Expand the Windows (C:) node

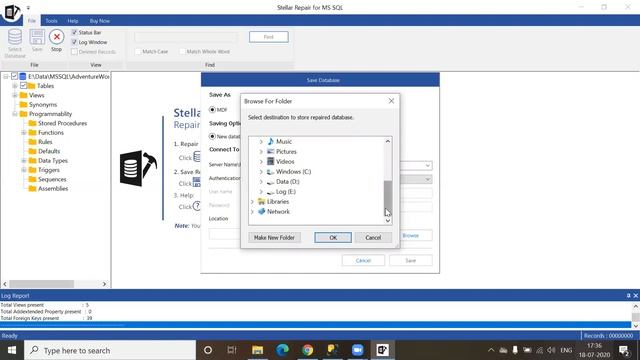coord(261,172)
